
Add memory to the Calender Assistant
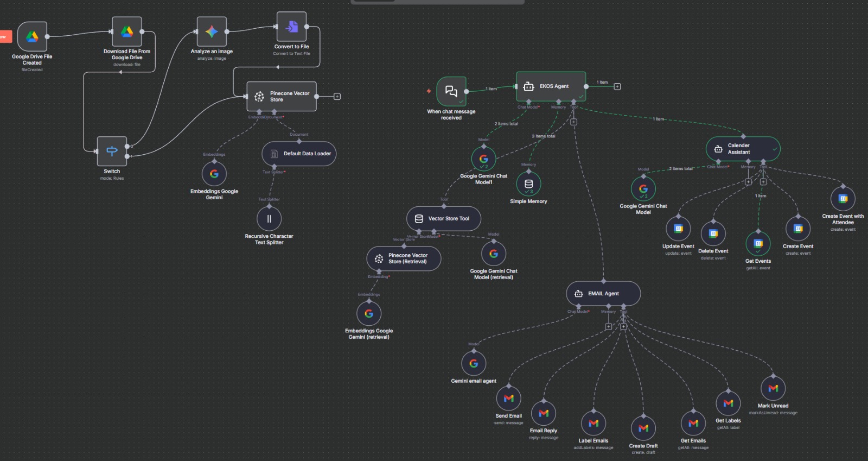point(748,182)
